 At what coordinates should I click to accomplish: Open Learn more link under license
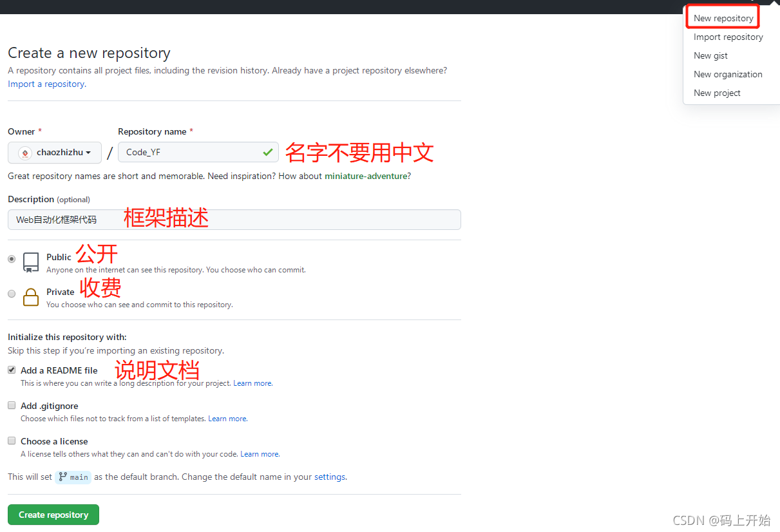tap(260, 454)
